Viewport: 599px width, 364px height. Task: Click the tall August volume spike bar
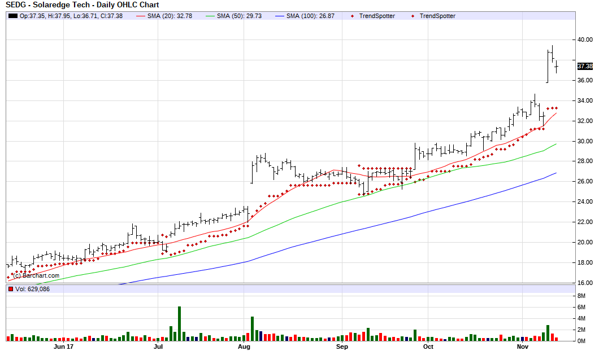point(253,328)
